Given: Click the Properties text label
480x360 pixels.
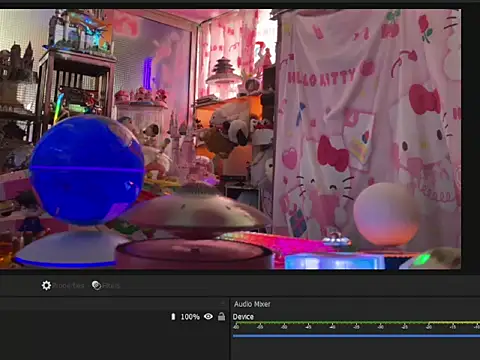Looking at the screenshot, I should pos(68,286).
